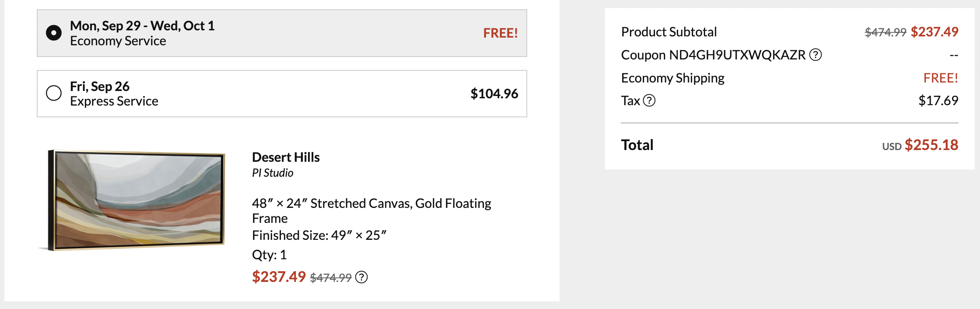The width and height of the screenshot is (980, 309).
Task: Open the PI Studio artist link
Action: click(x=272, y=173)
